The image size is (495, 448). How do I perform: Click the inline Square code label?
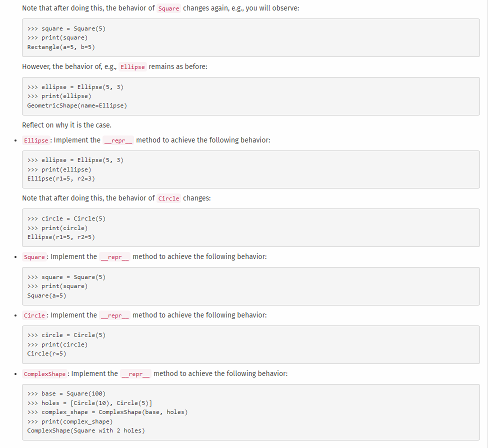click(x=167, y=8)
